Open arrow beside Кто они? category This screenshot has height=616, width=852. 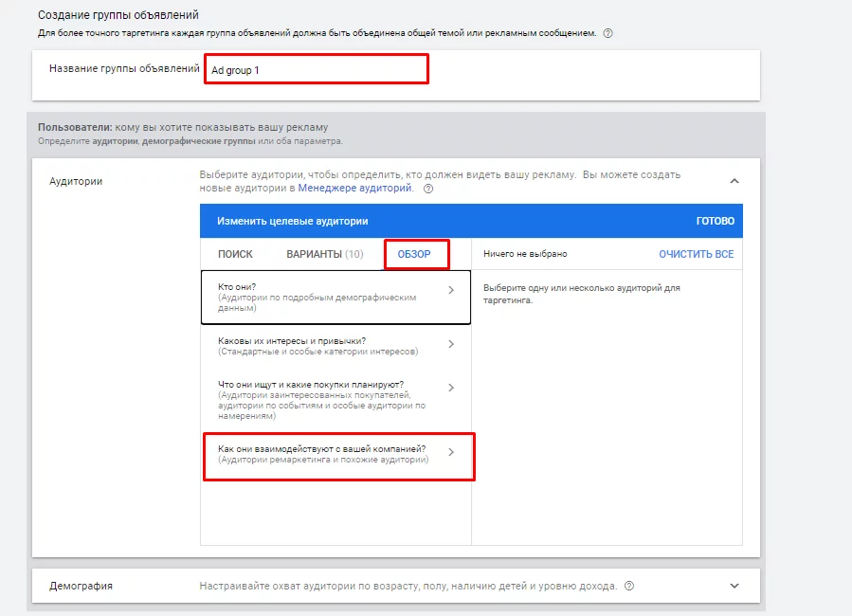[451, 290]
